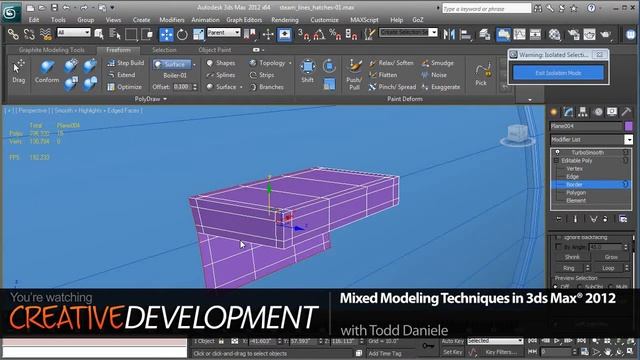640x360 pixels.
Task: Click the Drag tool in PolyDraw
Action: tap(18, 72)
